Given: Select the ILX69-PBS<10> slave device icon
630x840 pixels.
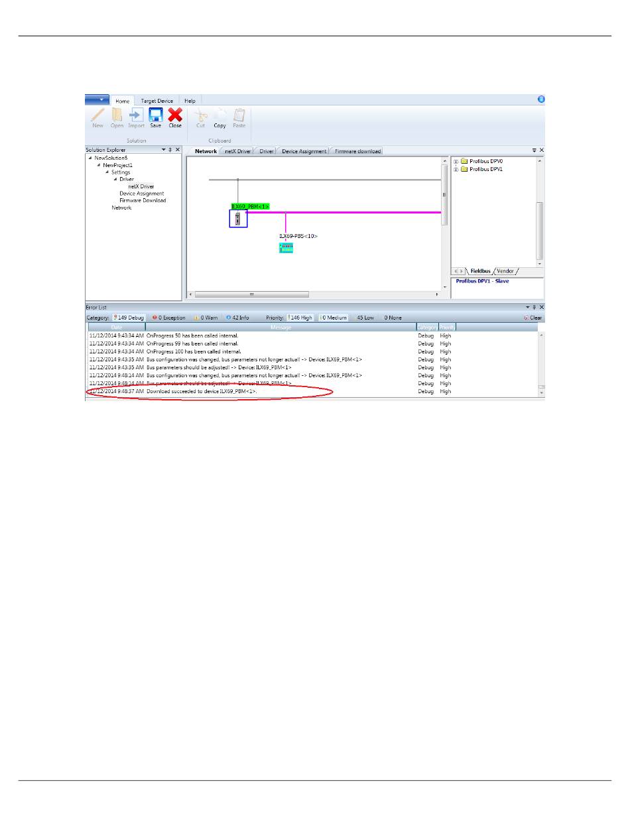Looking at the screenshot, I should click(286, 247).
